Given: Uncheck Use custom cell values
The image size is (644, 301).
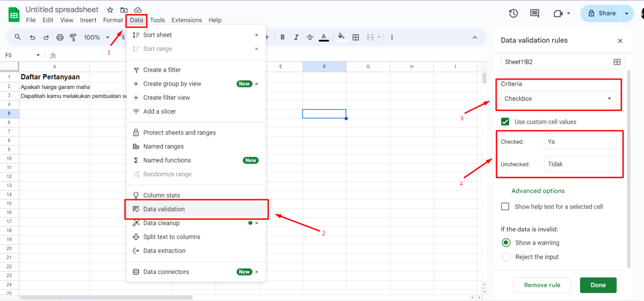Looking at the screenshot, I should [505, 121].
